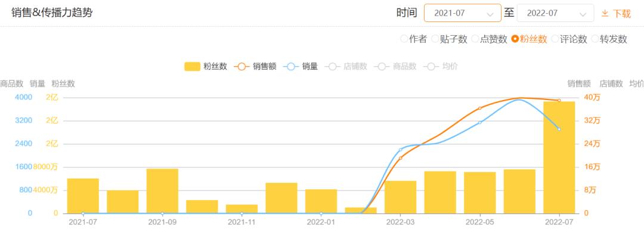
Task: Click the 2021-07 fan count bar
Action: pos(83,196)
